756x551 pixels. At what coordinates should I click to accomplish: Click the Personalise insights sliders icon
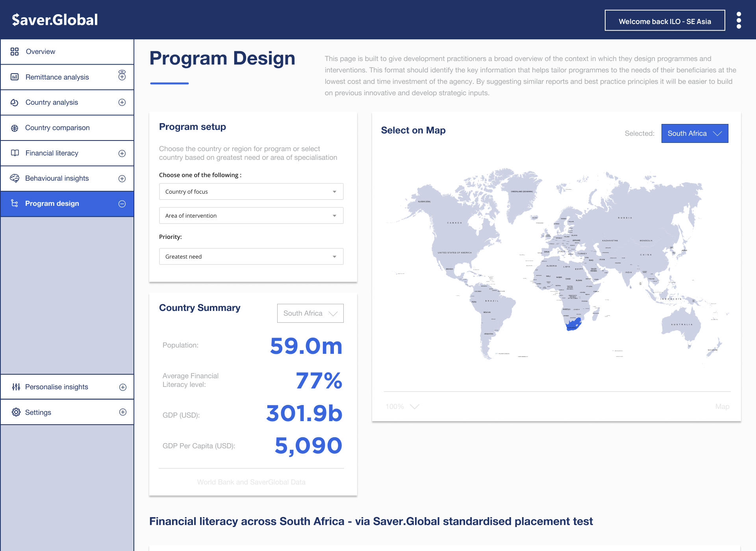(x=16, y=387)
